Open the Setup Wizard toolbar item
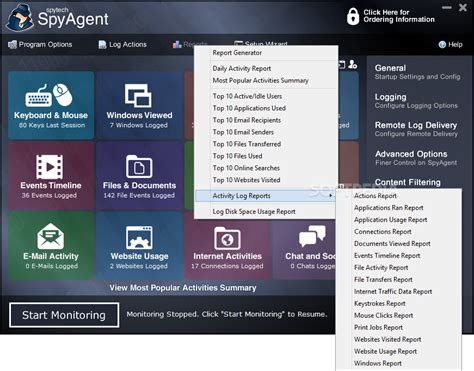The image size is (474, 371). point(261,43)
